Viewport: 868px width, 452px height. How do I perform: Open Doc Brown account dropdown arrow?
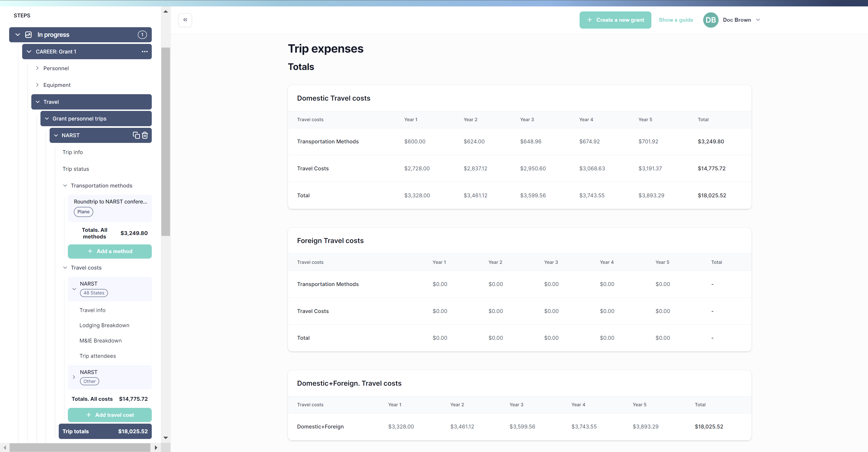click(x=758, y=20)
